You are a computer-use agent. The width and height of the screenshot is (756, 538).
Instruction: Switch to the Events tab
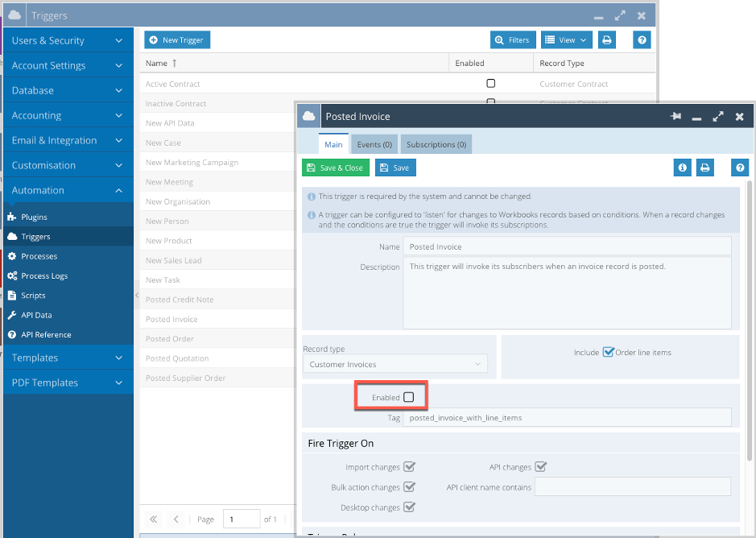(374, 145)
